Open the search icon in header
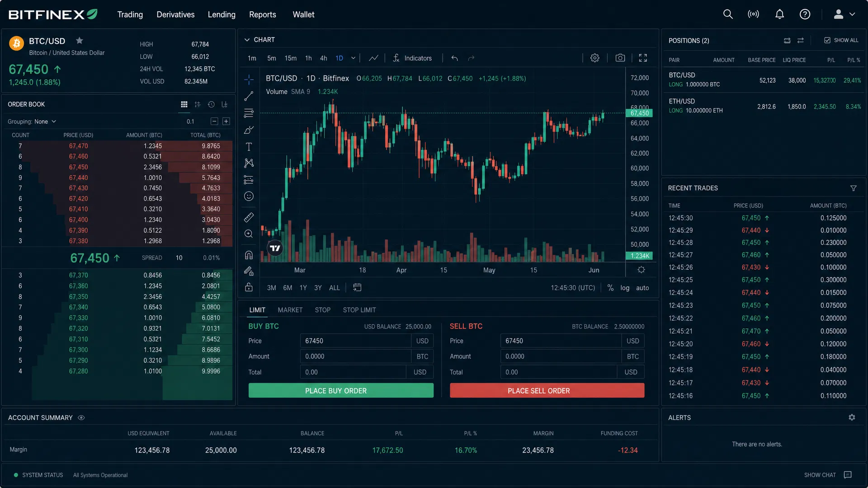This screenshot has height=488, width=868. (x=728, y=14)
